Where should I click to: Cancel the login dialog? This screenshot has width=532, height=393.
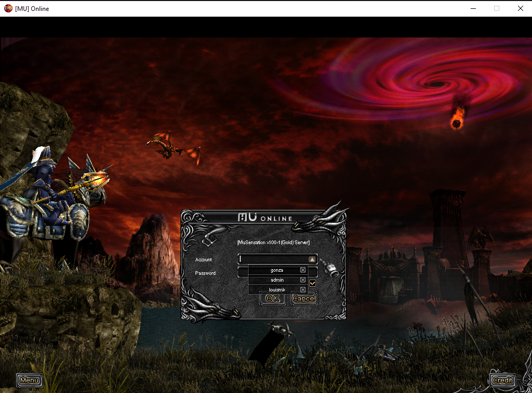pyautogui.click(x=304, y=298)
